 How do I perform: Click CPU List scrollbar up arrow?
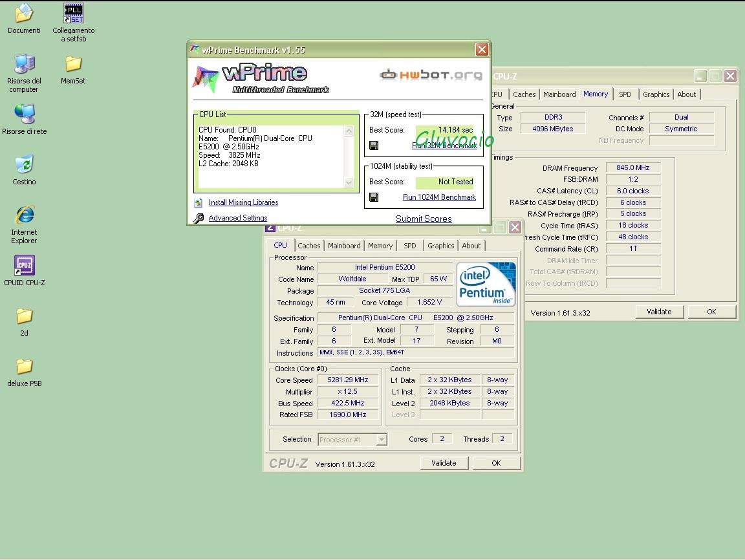pyautogui.click(x=349, y=131)
